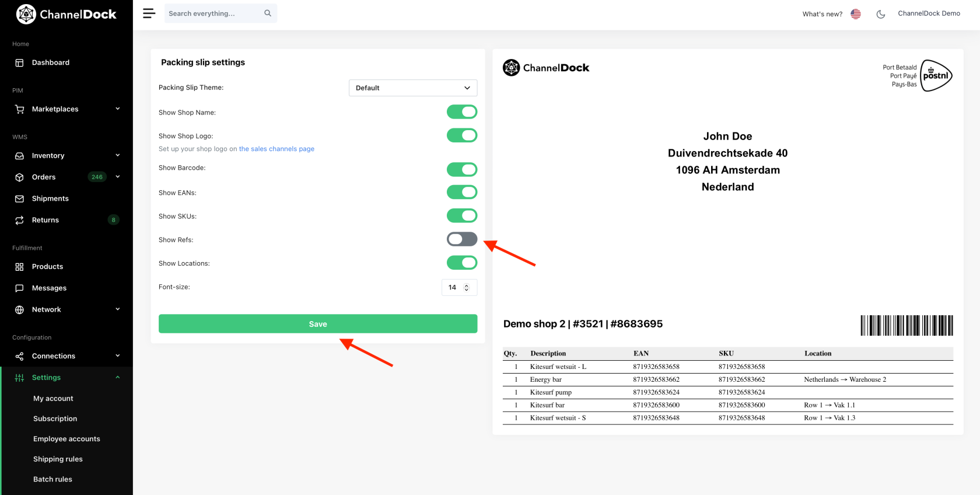The image size is (980, 495).
Task: Disable Show Locations toggle
Action: tap(462, 263)
